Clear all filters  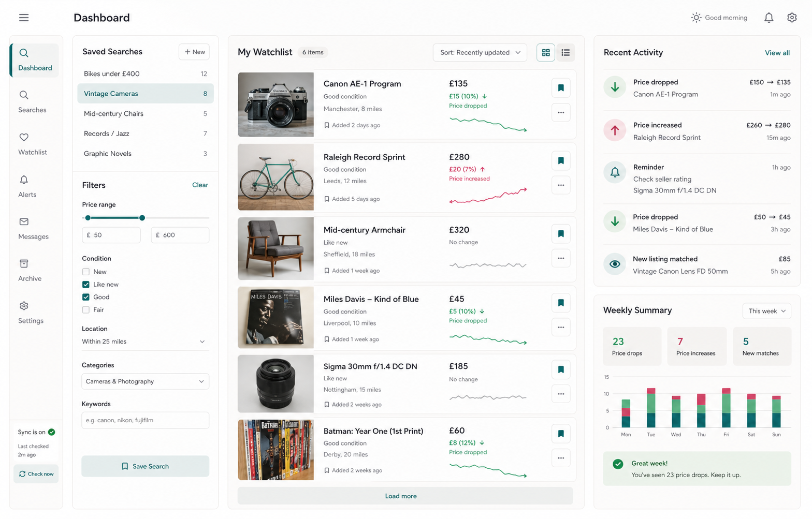tap(200, 185)
